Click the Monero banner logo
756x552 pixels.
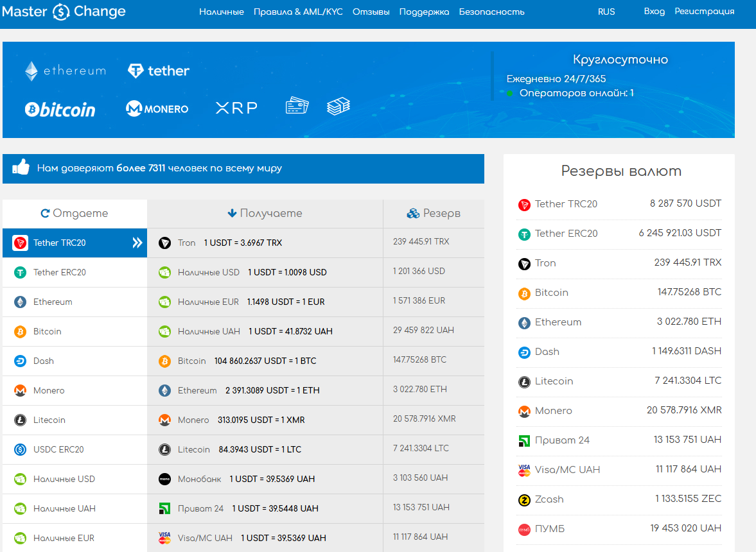[x=157, y=108]
